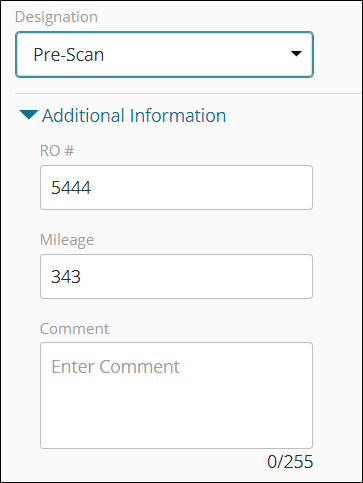Click the RO # label
The width and height of the screenshot is (363, 483).
pos(57,151)
